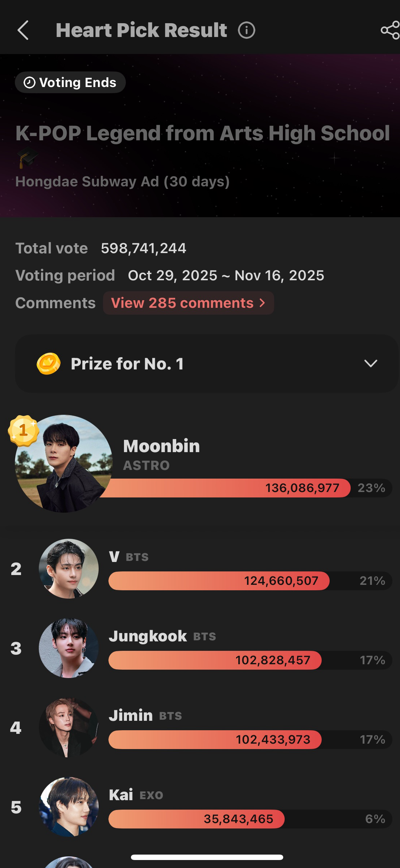
Task: Open the info icon beside Heart Pick Result
Action: [247, 30]
